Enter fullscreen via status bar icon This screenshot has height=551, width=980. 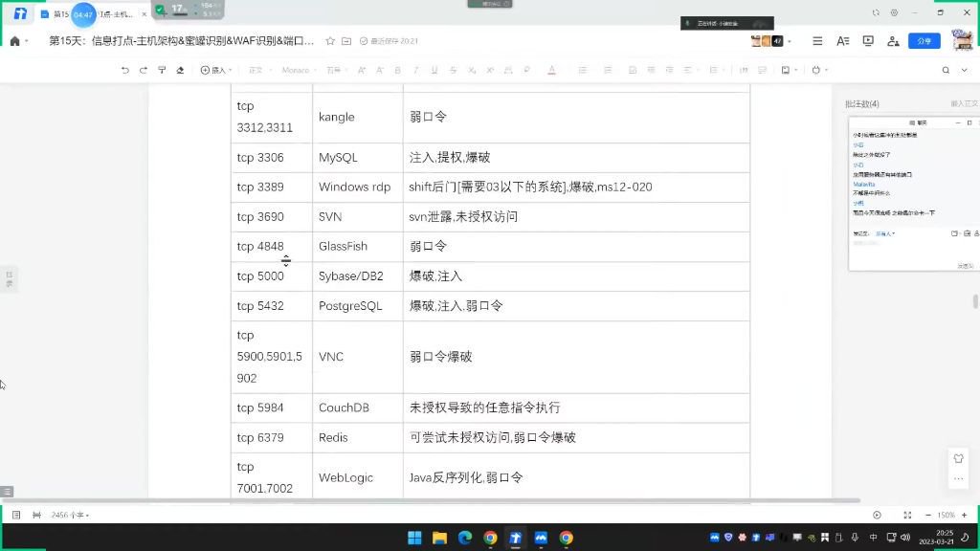point(907,515)
